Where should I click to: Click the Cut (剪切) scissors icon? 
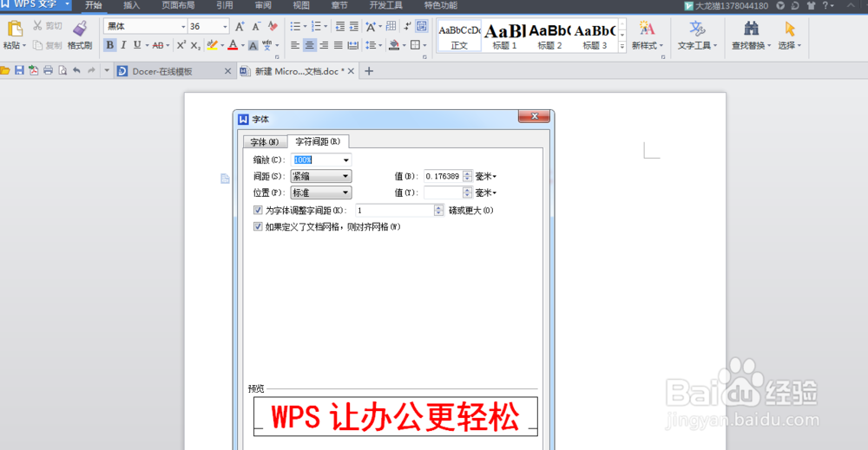point(37,25)
